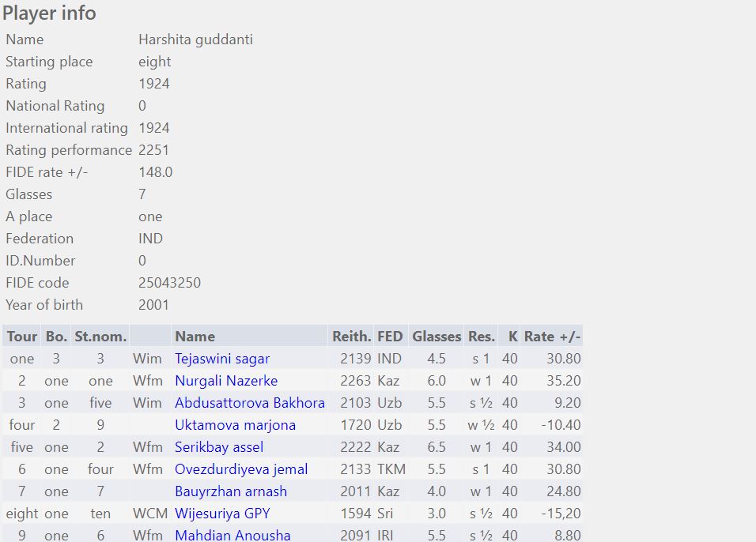756x542 pixels.
Task: Open Nurgali Nazerke player link
Action: pyautogui.click(x=226, y=381)
